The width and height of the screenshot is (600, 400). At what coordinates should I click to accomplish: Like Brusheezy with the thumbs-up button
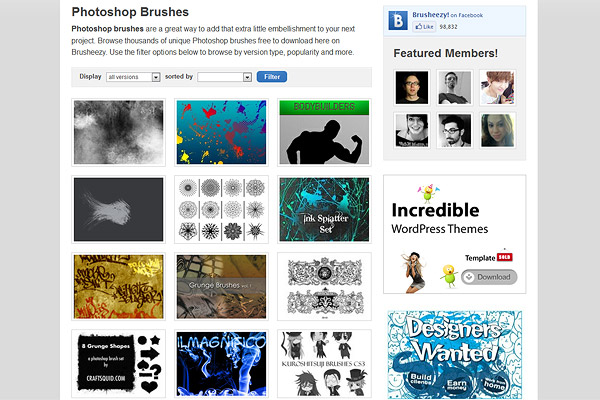click(424, 27)
